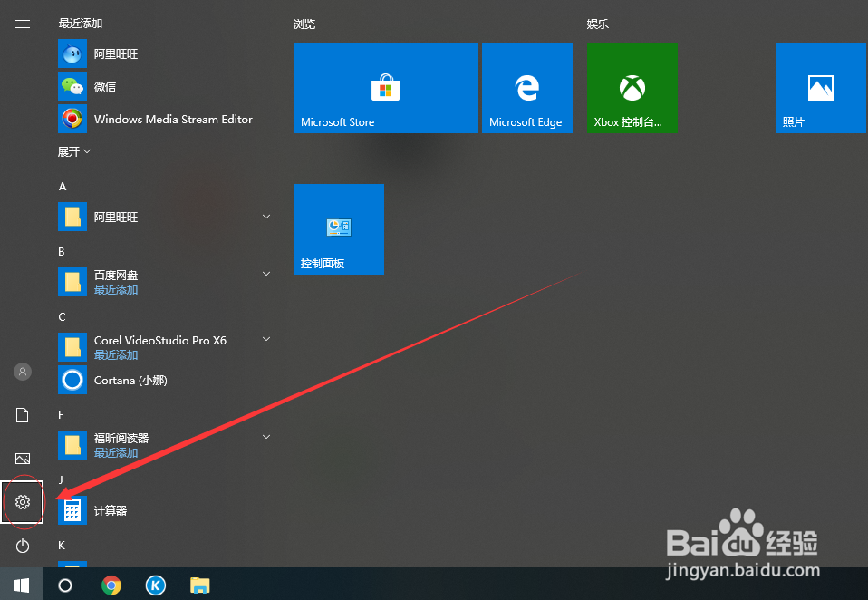Open Microsoft Edge tile
Image resolution: width=868 pixels, height=600 pixels.
click(527, 87)
